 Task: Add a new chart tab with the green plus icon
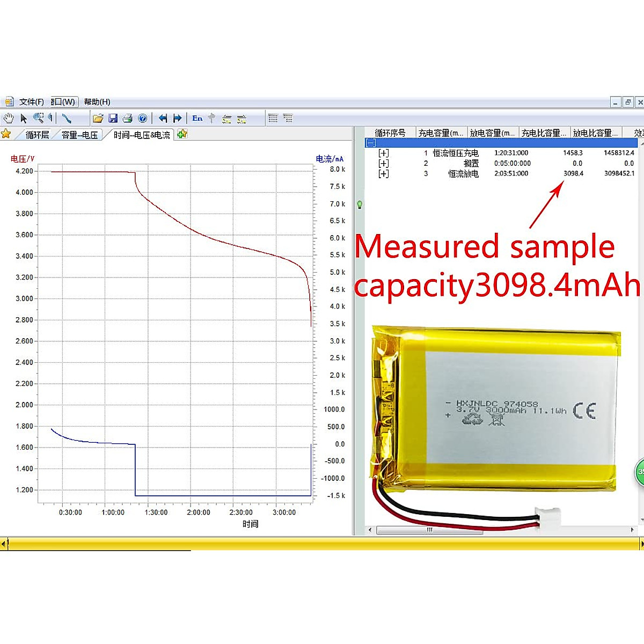182,134
